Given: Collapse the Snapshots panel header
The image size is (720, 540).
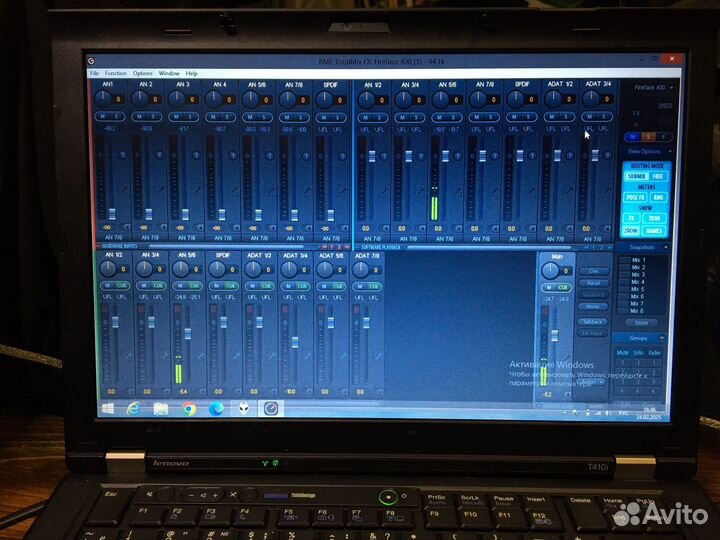Looking at the screenshot, I should [642, 246].
